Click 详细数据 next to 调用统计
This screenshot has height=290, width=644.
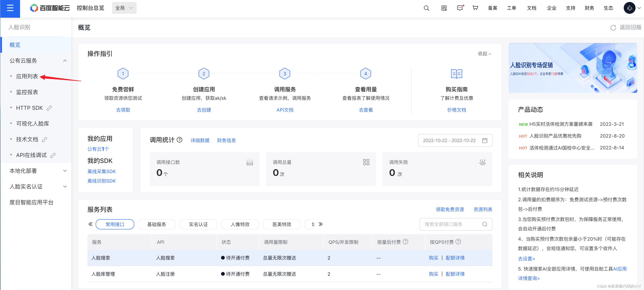(200, 140)
